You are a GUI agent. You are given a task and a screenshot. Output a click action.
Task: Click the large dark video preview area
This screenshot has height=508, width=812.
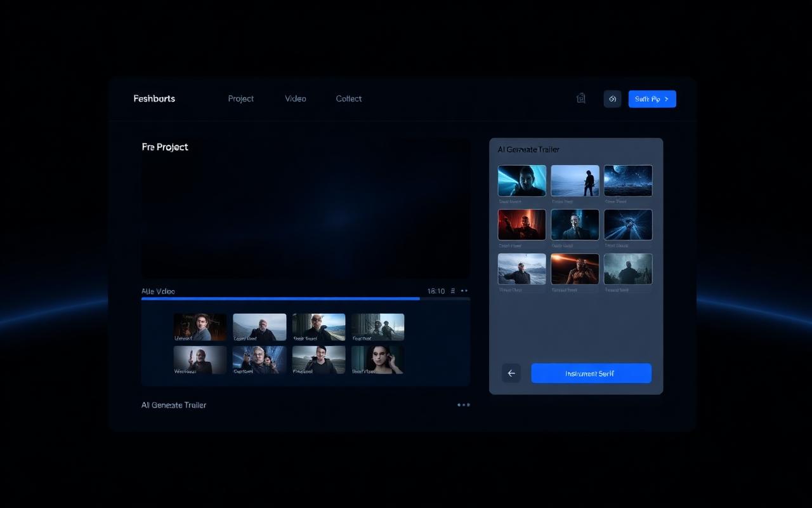(306, 208)
